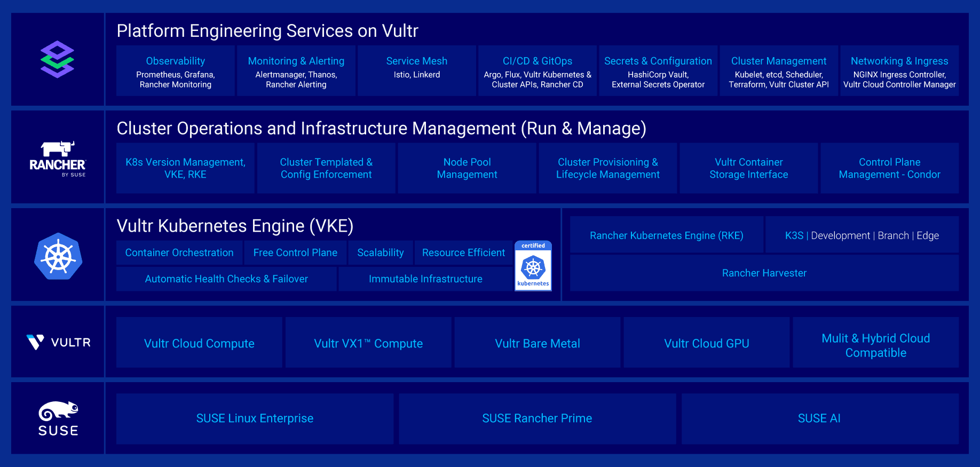
Task: Click the Vultr logo
Action: pyautogui.click(x=58, y=342)
